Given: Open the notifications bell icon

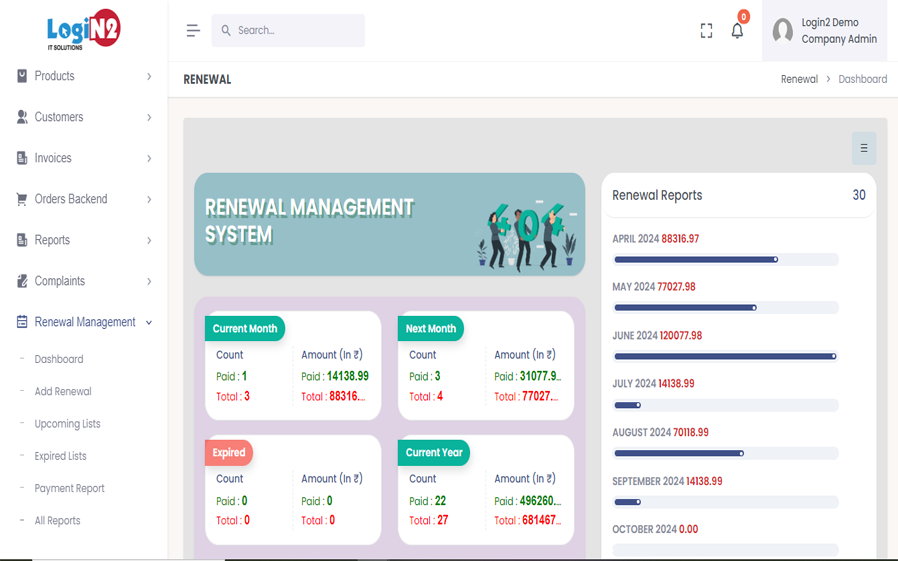Looking at the screenshot, I should [737, 31].
